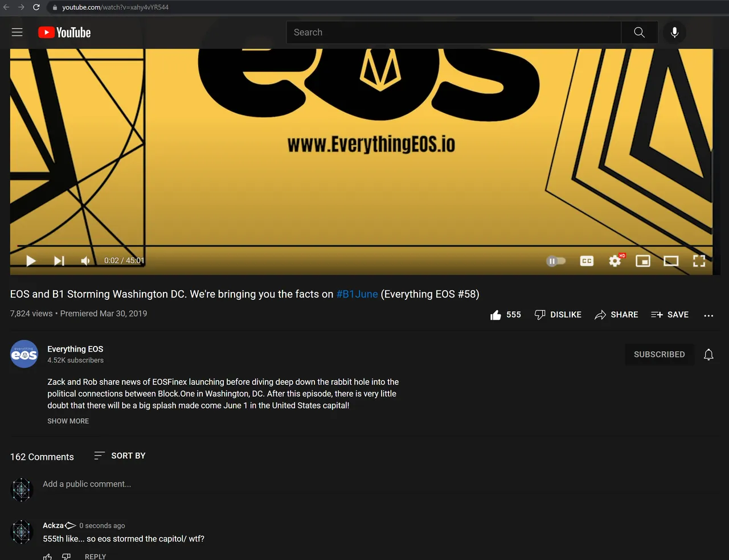Open Ackza's comment avatar

coord(22,532)
